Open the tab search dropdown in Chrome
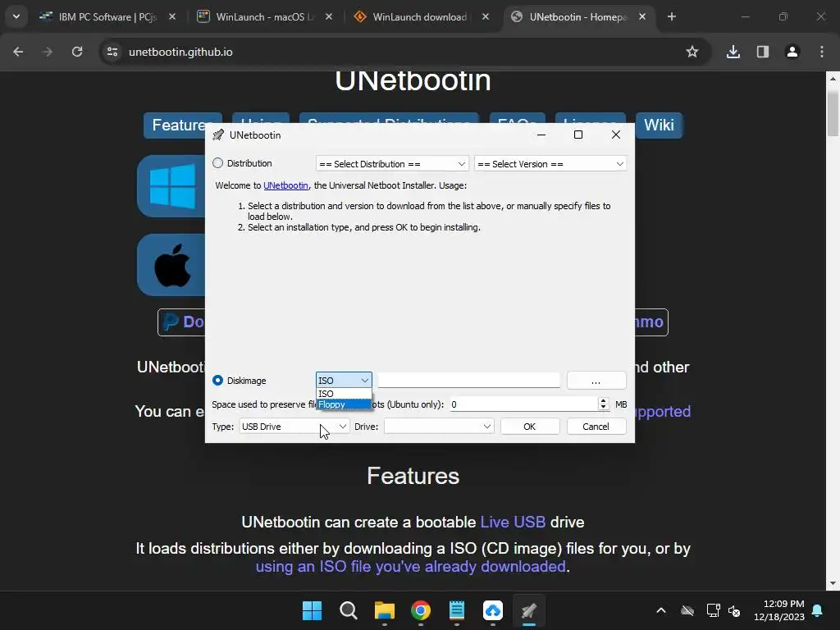Image resolution: width=840 pixels, height=630 pixels. [x=16, y=17]
